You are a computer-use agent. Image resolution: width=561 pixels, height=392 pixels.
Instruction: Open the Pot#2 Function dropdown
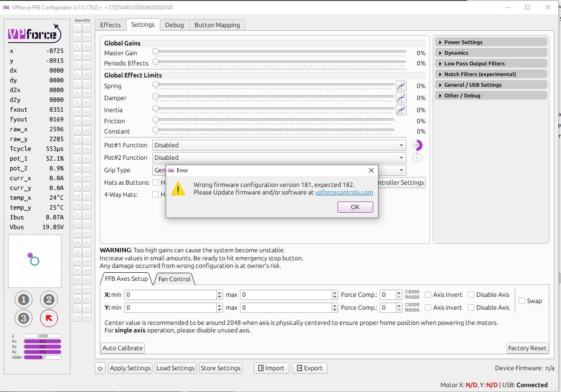(279, 158)
